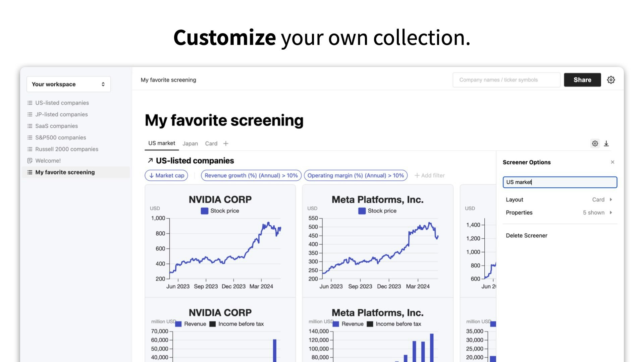This screenshot has height=362, width=644.
Task: Switch to the US market tab
Action: (x=162, y=143)
